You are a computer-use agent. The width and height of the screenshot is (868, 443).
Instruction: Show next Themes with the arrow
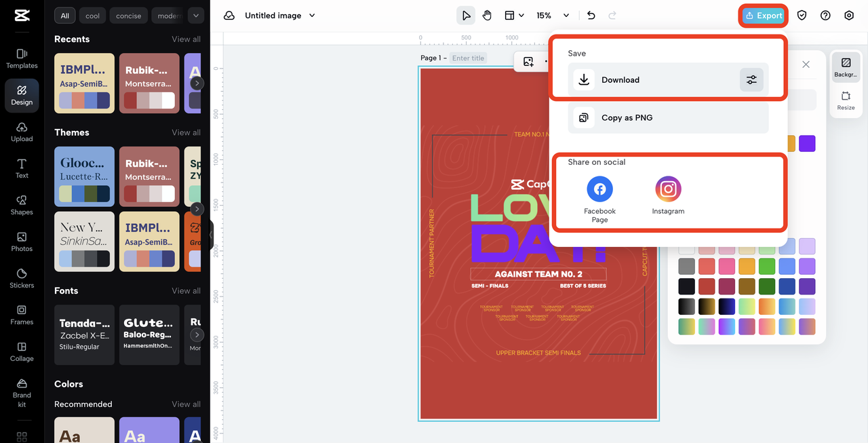point(197,209)
